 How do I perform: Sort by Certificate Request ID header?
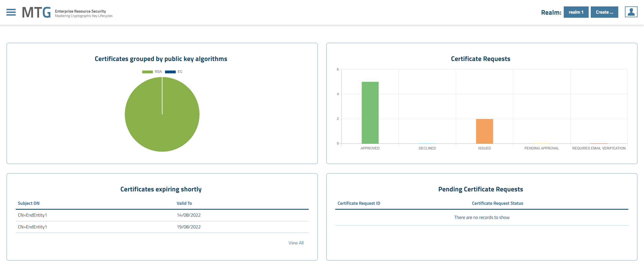(359, 203)
